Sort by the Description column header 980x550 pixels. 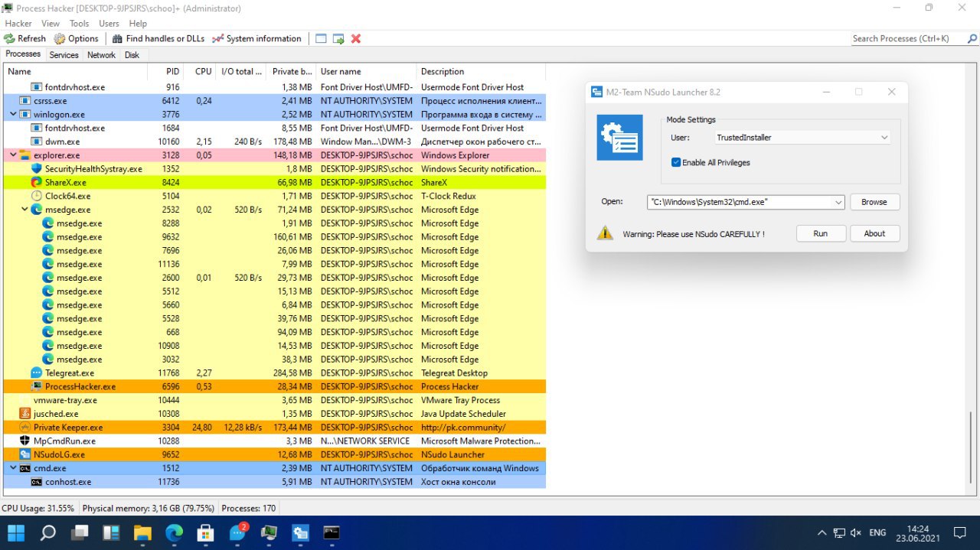481,72
